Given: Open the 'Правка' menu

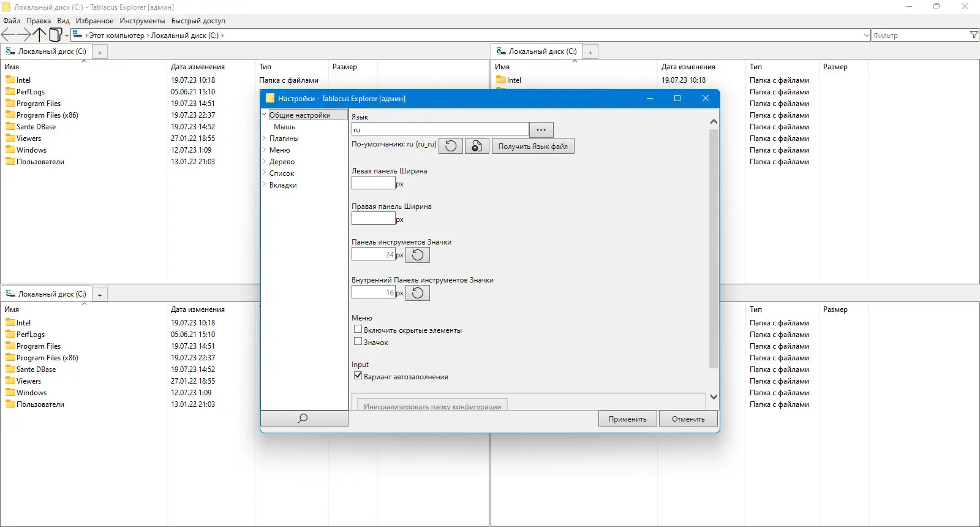Looking at the screenshot, I should tap(39, 21).
